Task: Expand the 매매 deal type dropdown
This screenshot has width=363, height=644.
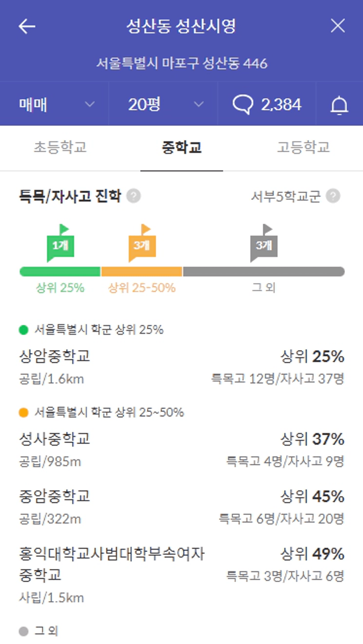Action: (x=54, y=104)
